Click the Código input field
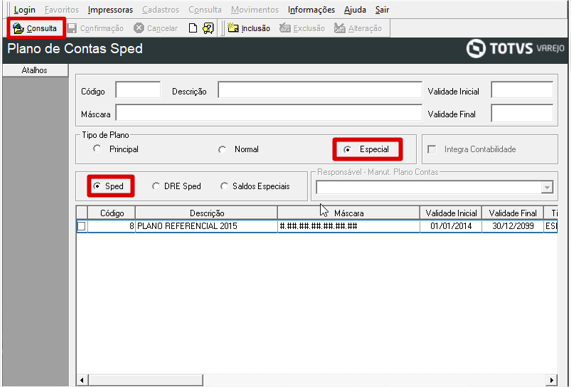571x387 pixels. pyautogui.click(x=138, y=90)
